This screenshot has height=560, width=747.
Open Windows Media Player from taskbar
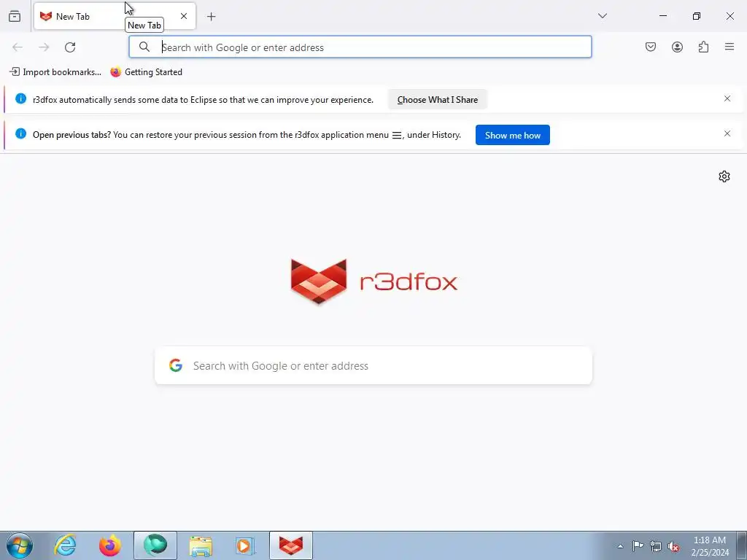click(x=245, y=545)
